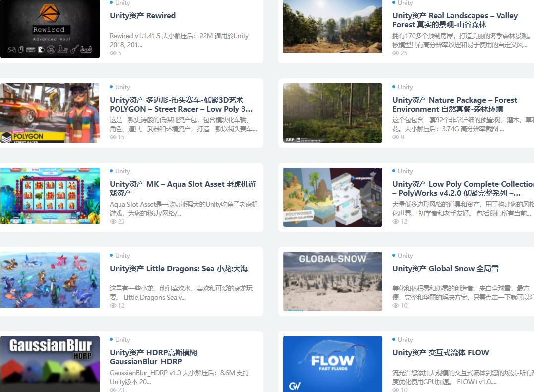
Task: Click the '流允许您添加大规模' description text
Action: pos(463,377)
